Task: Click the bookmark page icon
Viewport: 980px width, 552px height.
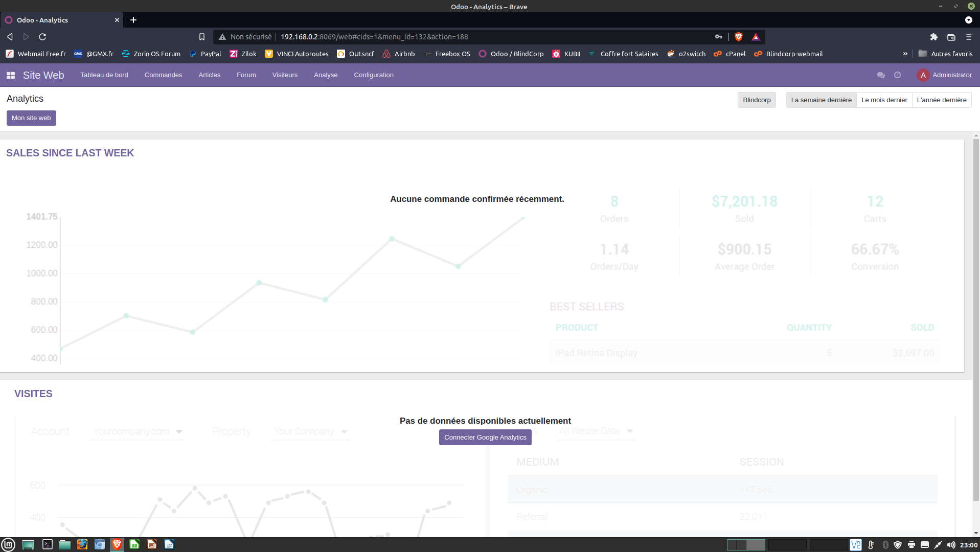Action: point(202,37)
